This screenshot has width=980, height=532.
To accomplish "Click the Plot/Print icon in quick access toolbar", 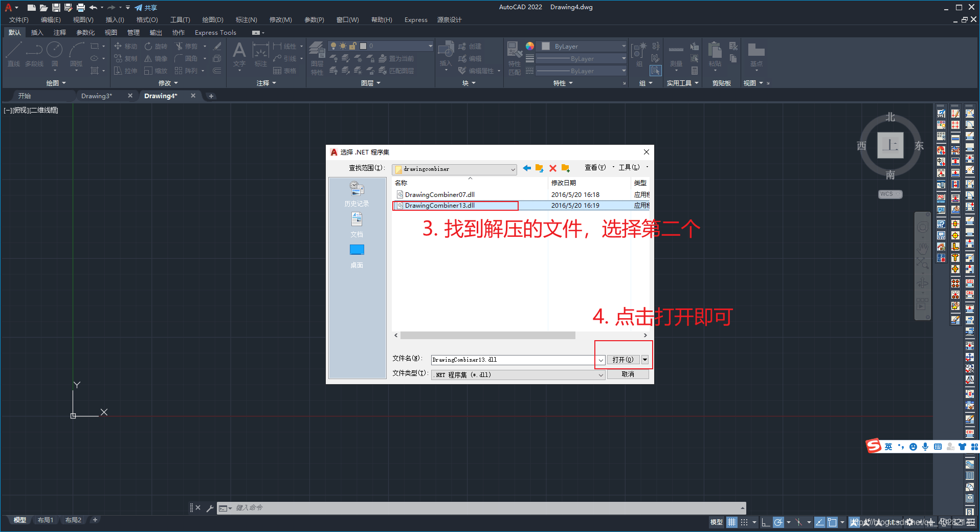I will (x=81, y=7).
